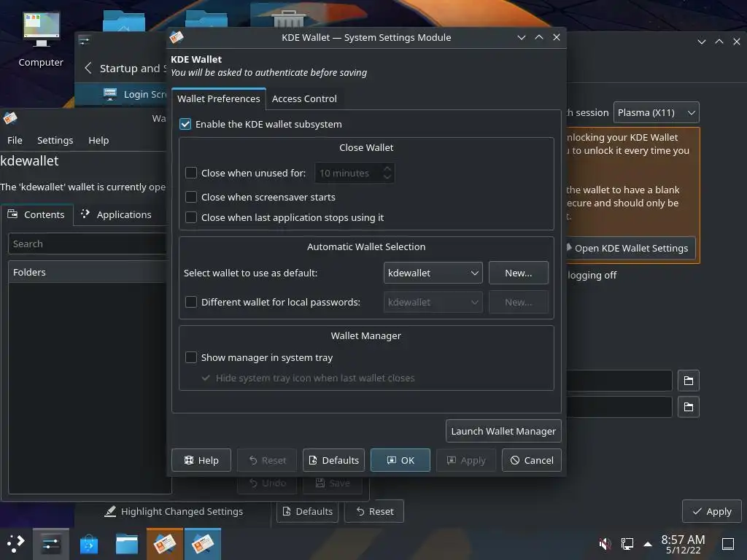The height and width of the screenshot is (560, 747).
Task: Open the File menu in Wallet Manager
Action: [x=15, y=140]
